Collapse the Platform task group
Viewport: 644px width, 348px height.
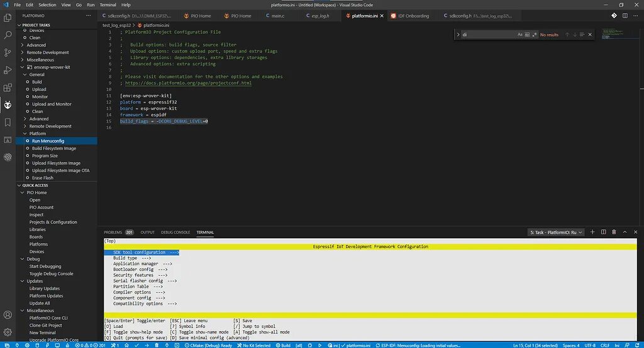[25, 133]
